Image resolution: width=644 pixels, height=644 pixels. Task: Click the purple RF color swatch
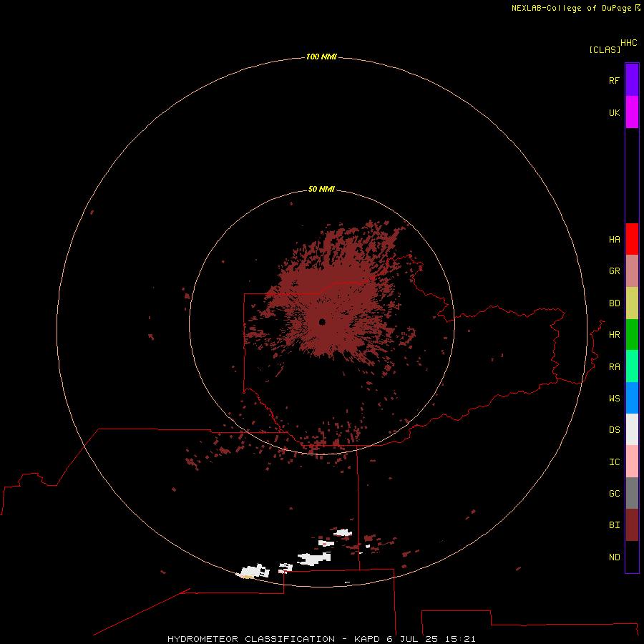tap(632, 80)
